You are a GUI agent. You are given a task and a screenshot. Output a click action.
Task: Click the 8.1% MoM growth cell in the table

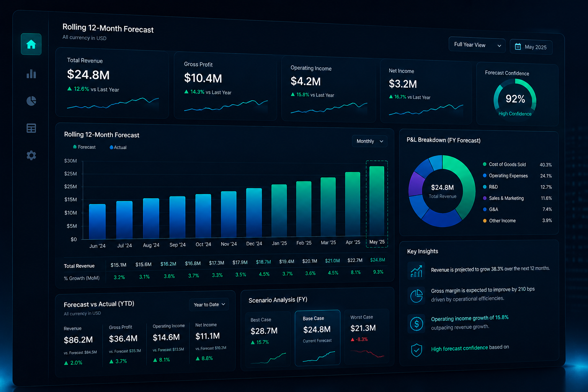point(356,273)
